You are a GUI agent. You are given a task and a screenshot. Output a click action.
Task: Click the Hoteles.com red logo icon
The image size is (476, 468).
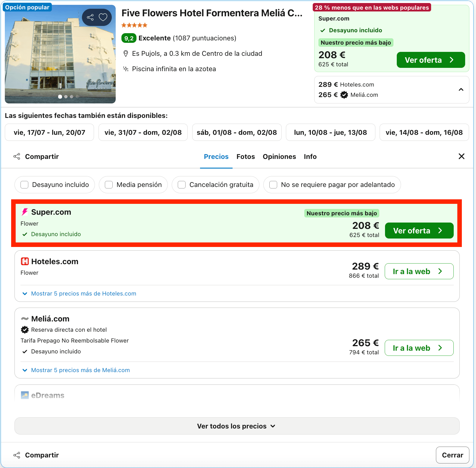click(x=25, y=261)
